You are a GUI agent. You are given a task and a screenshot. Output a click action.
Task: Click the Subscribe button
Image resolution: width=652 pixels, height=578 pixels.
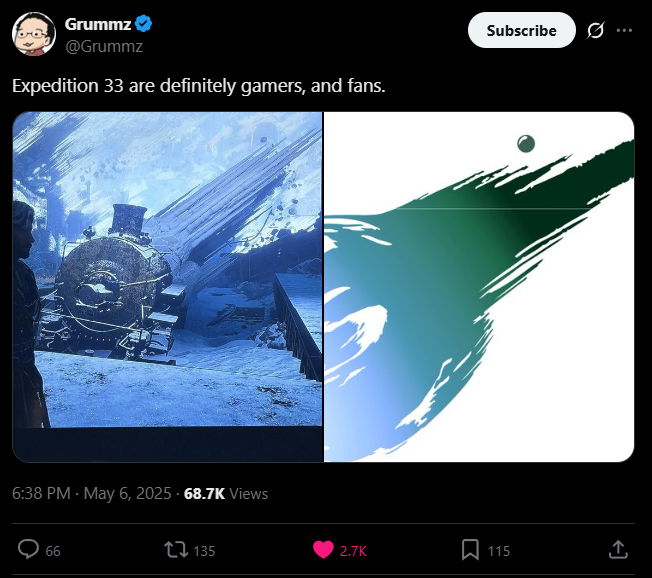click(521, 30)
